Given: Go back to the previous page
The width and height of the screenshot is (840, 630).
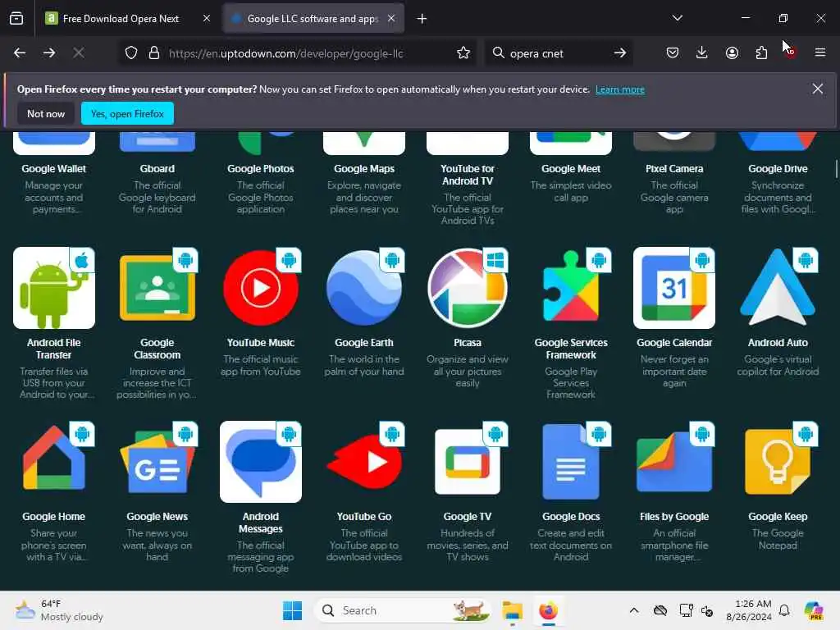Looking at the screenshot, I should (x=20, y=52).
